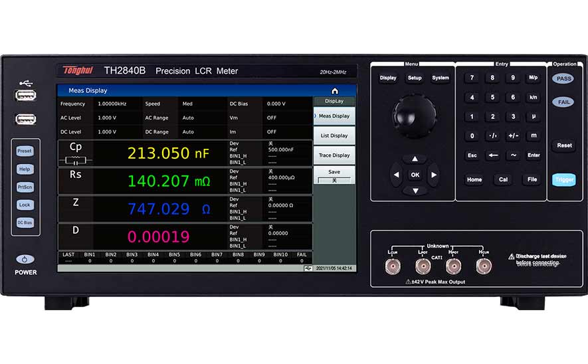Click the Z reading 747.029 Ω

click(169, 209)
